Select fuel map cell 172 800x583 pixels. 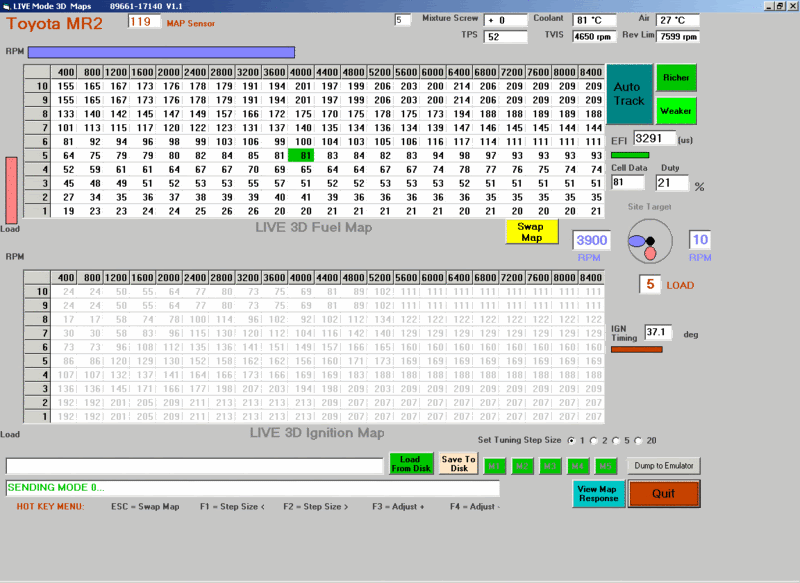274,114
